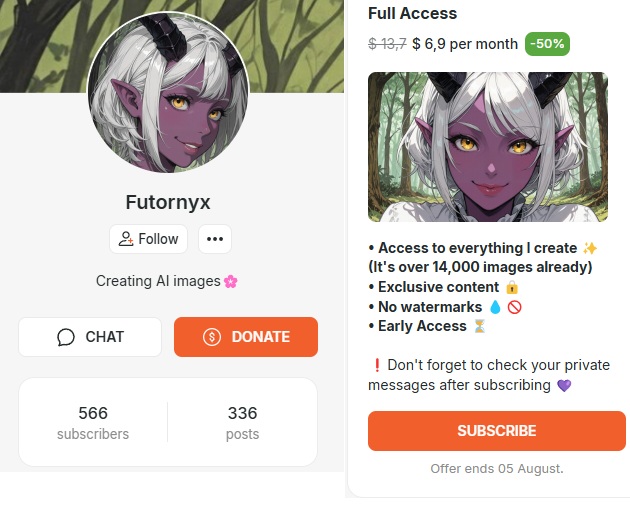Click the SUBSCRIBE button
The width and height of the screenshot is (630, 516).
pos(497,431)
